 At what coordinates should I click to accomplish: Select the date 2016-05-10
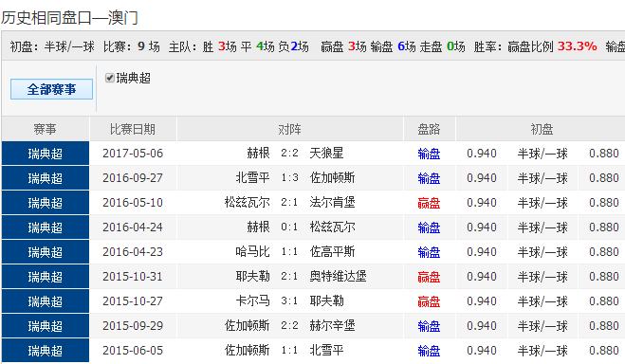(x=133, y=203)
